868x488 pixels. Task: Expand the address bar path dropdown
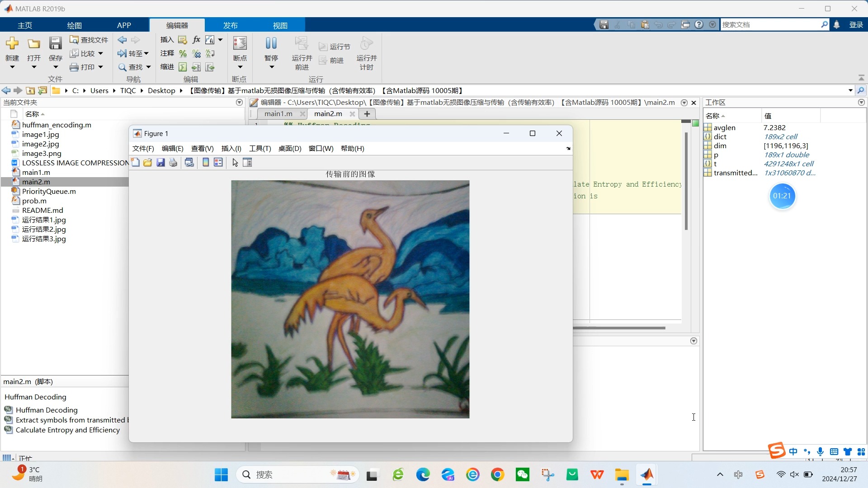tap(850, 90)
